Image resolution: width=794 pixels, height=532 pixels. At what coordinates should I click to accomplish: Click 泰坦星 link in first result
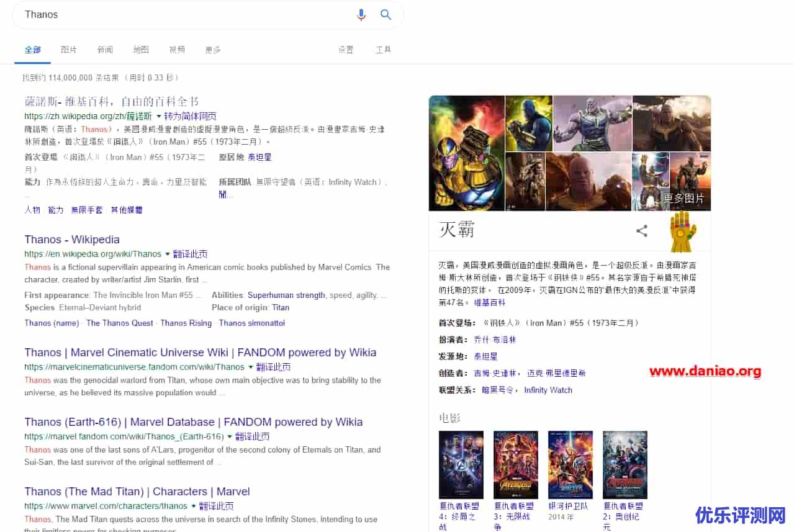pos(259,158)
